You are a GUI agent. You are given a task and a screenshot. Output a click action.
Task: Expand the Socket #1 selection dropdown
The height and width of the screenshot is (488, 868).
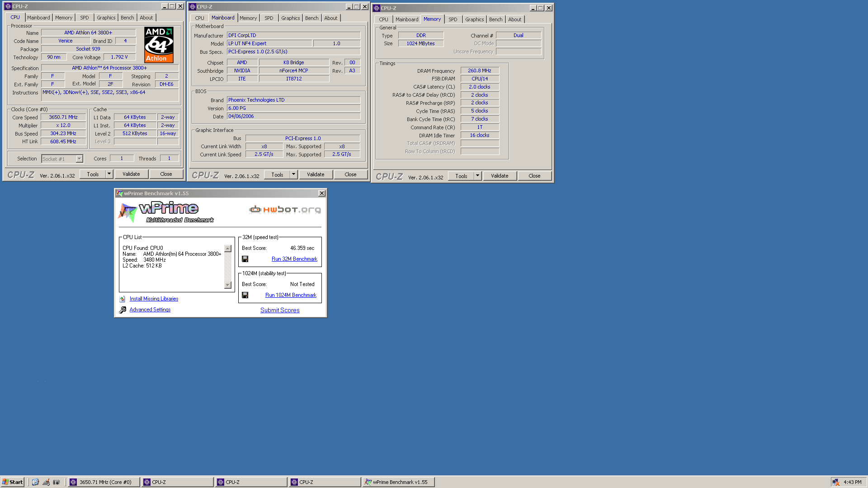pos(80,159)
